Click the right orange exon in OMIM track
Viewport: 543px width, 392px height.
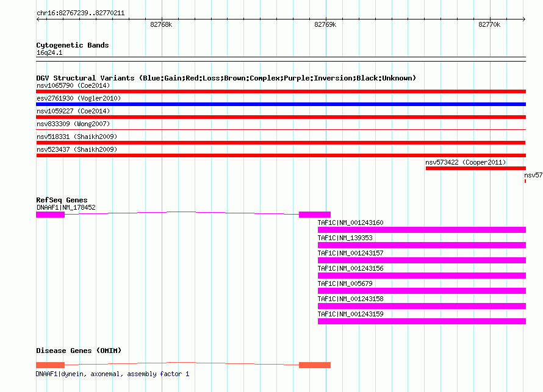315,365
